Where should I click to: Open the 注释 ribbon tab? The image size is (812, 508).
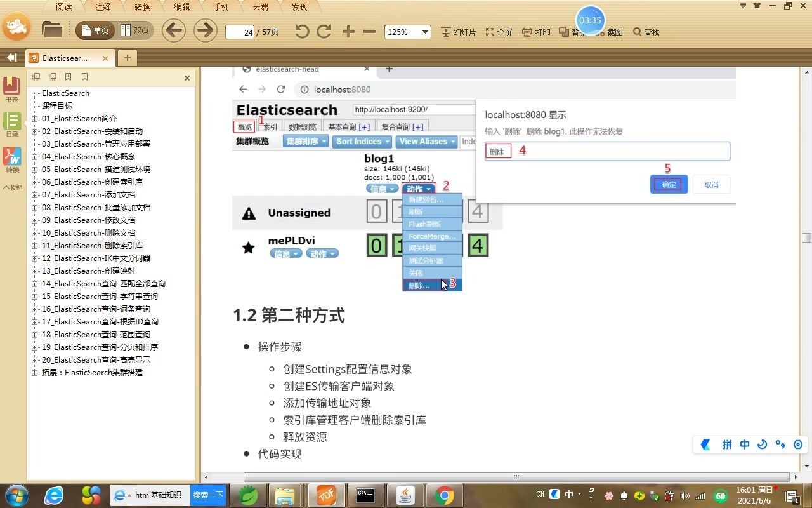(x=103, y=7)
